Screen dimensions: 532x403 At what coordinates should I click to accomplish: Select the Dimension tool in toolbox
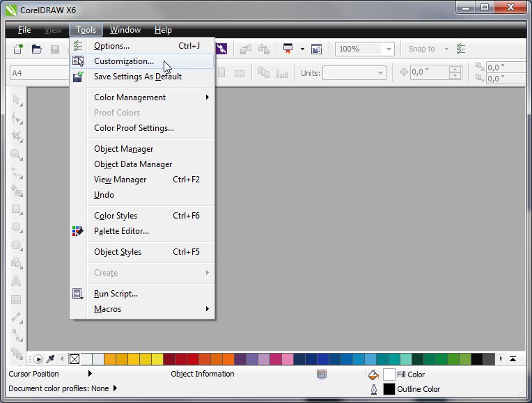pos(17,317)
